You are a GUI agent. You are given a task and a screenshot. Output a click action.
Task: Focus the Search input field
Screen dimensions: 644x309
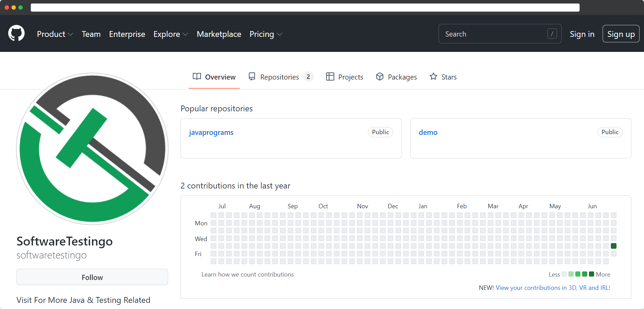[x=500, y=34]
